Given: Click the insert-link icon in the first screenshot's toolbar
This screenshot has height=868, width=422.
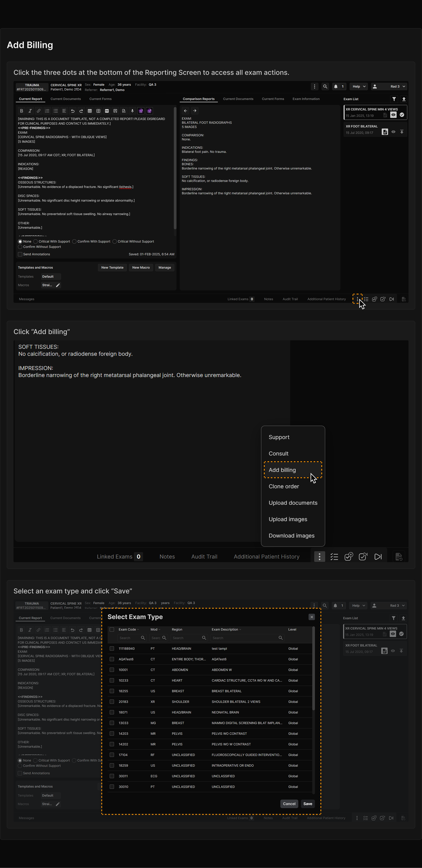Looking at the screenshot, I should click(38, 111).
